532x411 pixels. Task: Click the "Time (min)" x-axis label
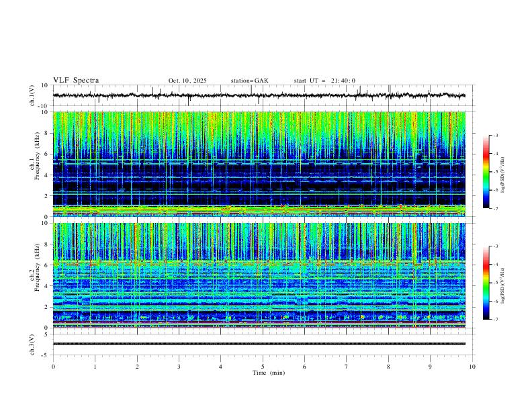[x=269, y=373]
